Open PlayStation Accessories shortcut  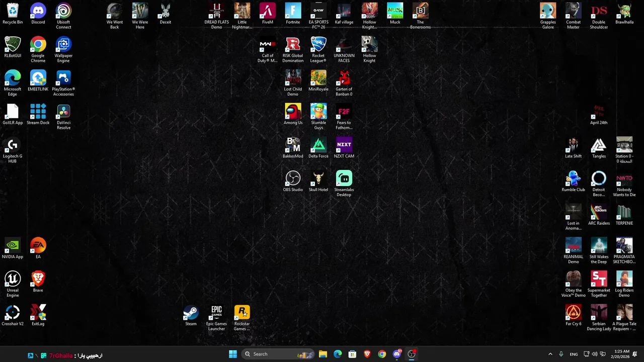pos(63,83)
